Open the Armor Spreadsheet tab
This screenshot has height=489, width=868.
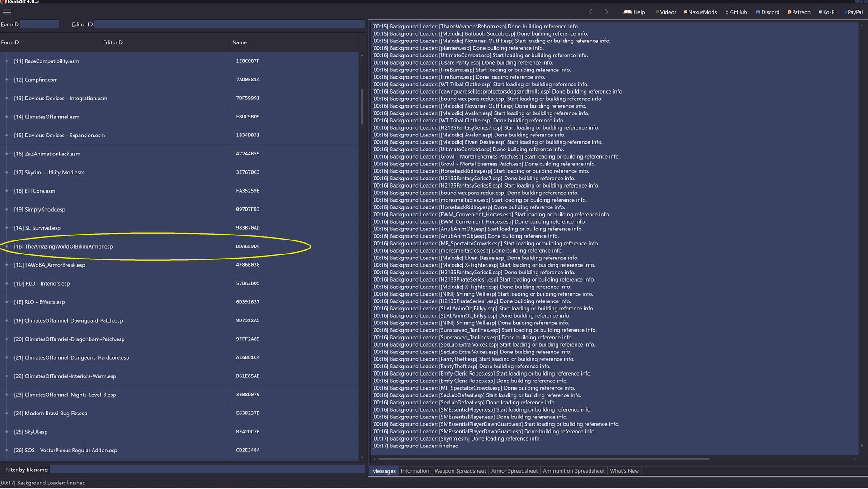(514, 471)
